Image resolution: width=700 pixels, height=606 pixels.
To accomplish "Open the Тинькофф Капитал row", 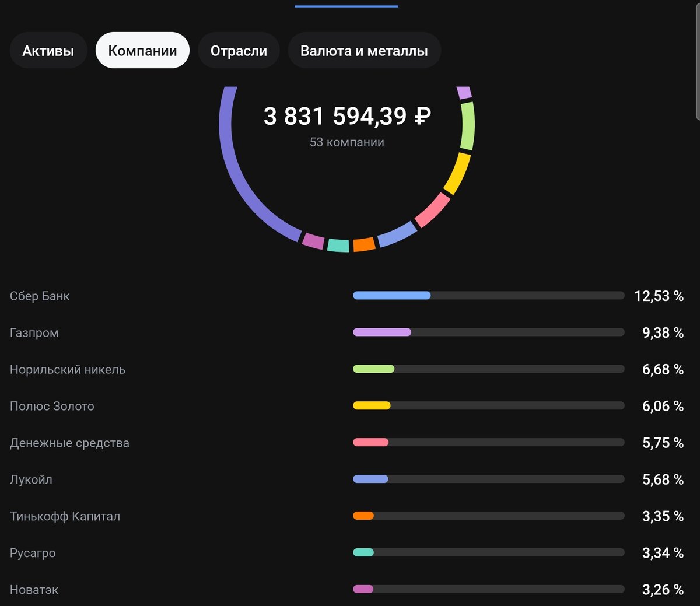I will click(x=347, y=516).
